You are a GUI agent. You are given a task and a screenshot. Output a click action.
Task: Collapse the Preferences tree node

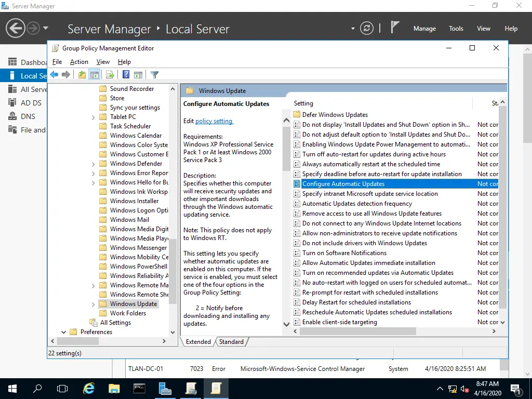(x=63, y=332)
